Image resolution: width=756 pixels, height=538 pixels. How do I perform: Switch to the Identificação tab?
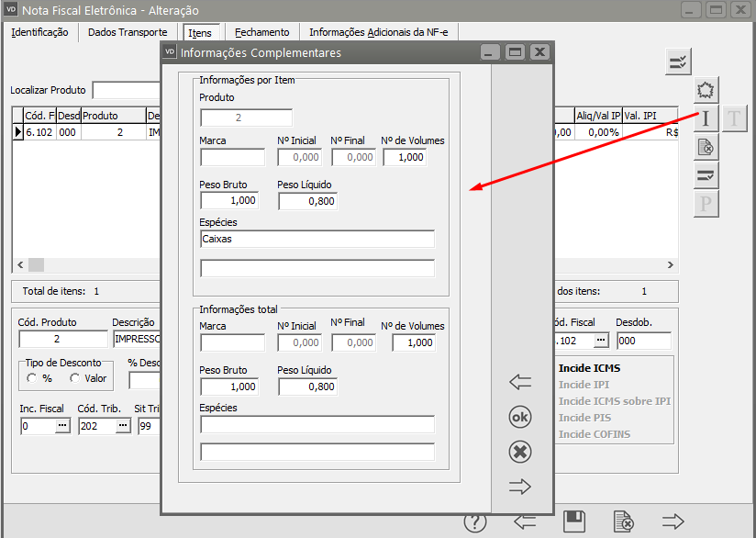pos(39,32)
